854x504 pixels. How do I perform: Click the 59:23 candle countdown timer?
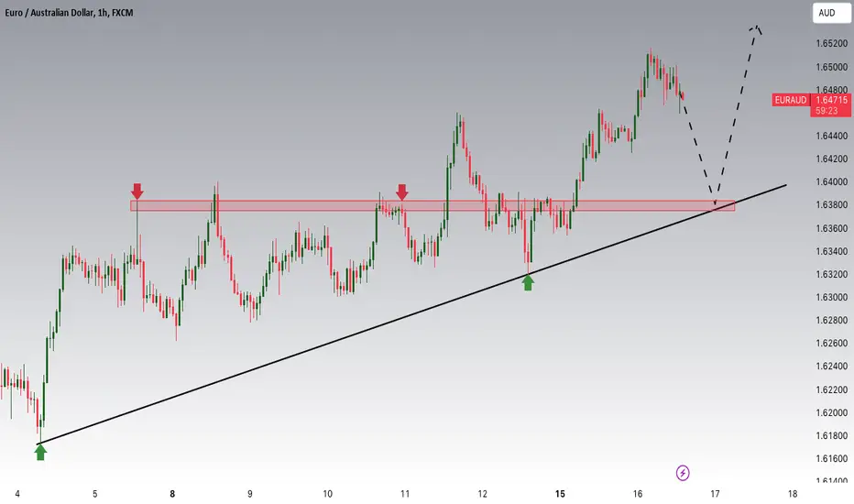point(827,111)
